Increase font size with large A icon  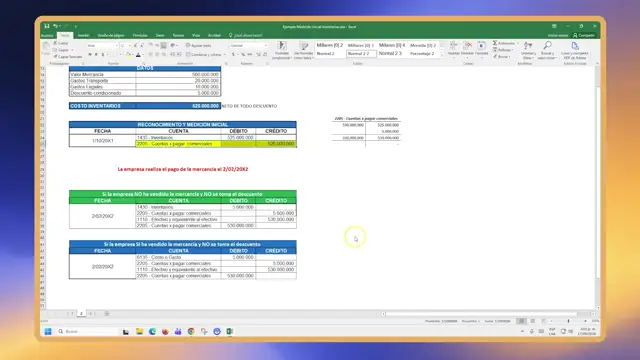(136, 46)
